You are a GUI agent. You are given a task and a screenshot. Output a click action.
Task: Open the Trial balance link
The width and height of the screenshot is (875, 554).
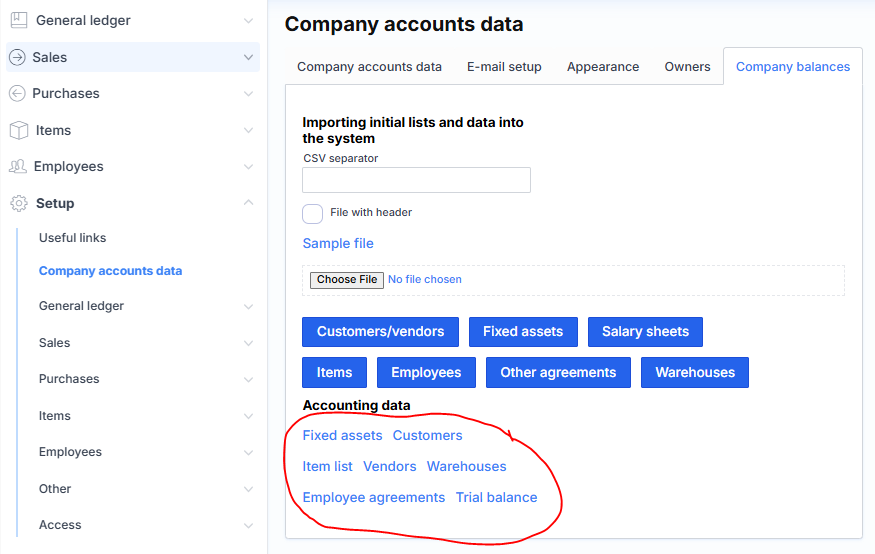(496, 497)
